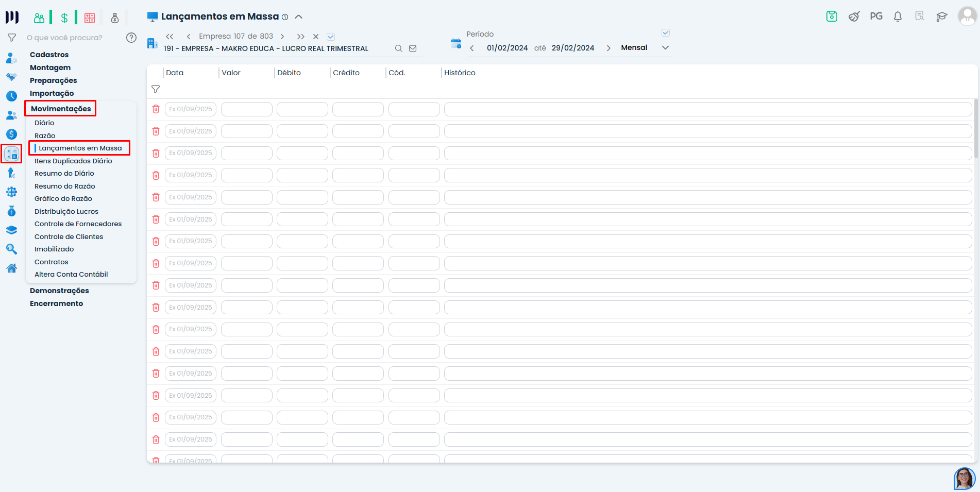
Task: Click the Histórico column header
Action: [460, 73]
